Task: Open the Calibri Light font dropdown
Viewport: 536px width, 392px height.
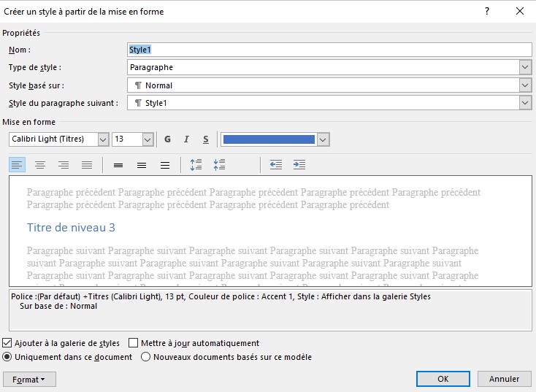Action: click(x=102, y=139)
